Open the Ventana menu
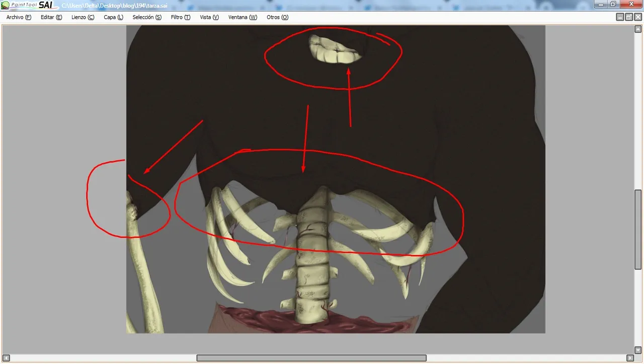 pyautogui.click(x=243, y=17)
